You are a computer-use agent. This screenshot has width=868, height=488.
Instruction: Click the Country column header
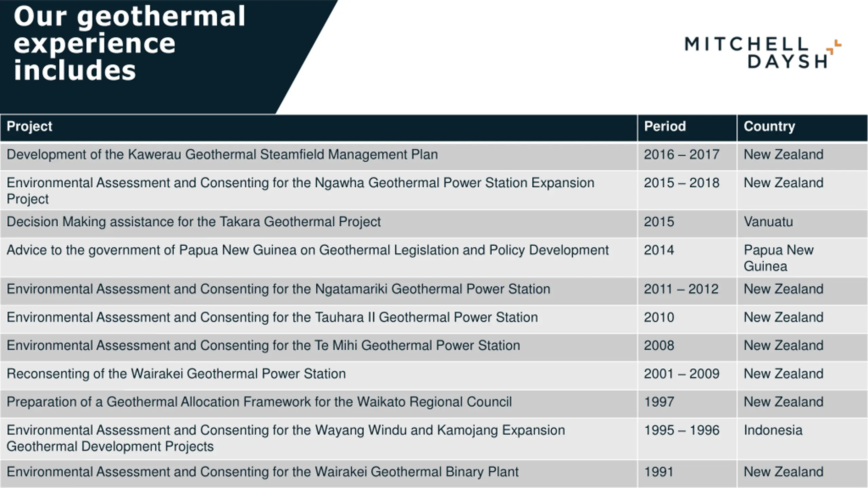click(x=769, y=126)
